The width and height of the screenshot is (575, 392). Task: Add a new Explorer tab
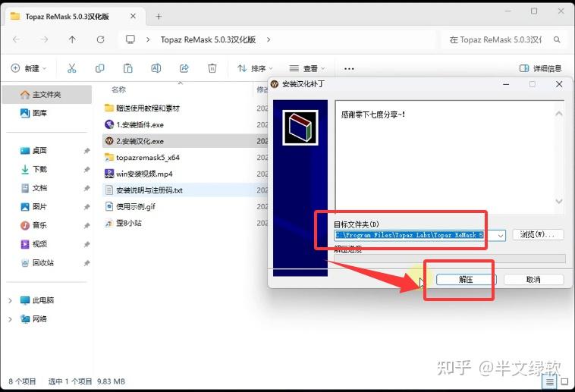click(x=159, y=17)
